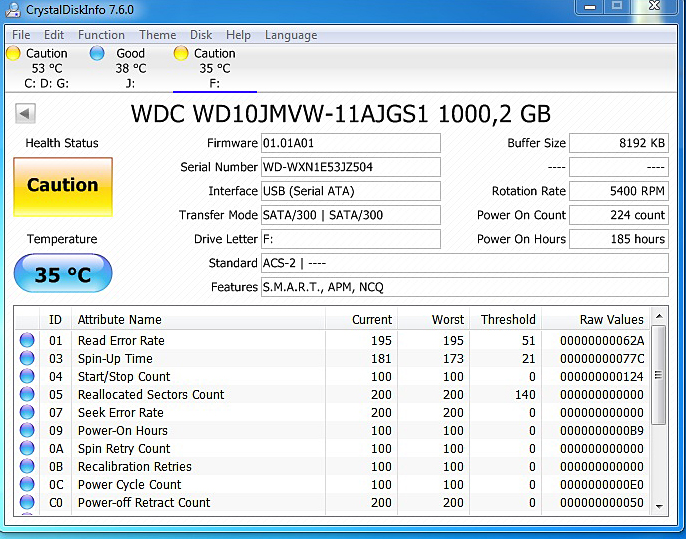Click the yellow status orb for disk C: D: G:
The image size is (686, 539).
tap(14, 53)
